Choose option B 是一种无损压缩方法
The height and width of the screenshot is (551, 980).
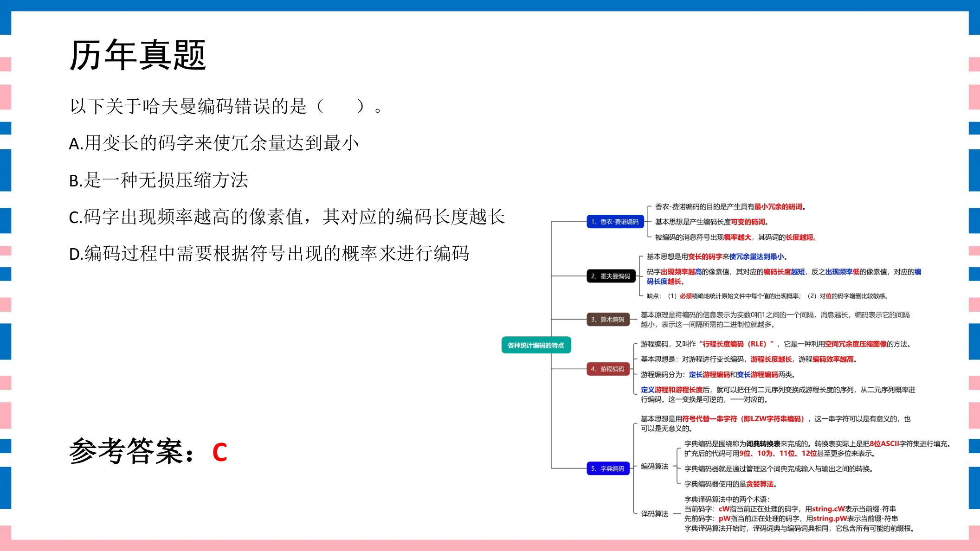click(x=159, y=180)
